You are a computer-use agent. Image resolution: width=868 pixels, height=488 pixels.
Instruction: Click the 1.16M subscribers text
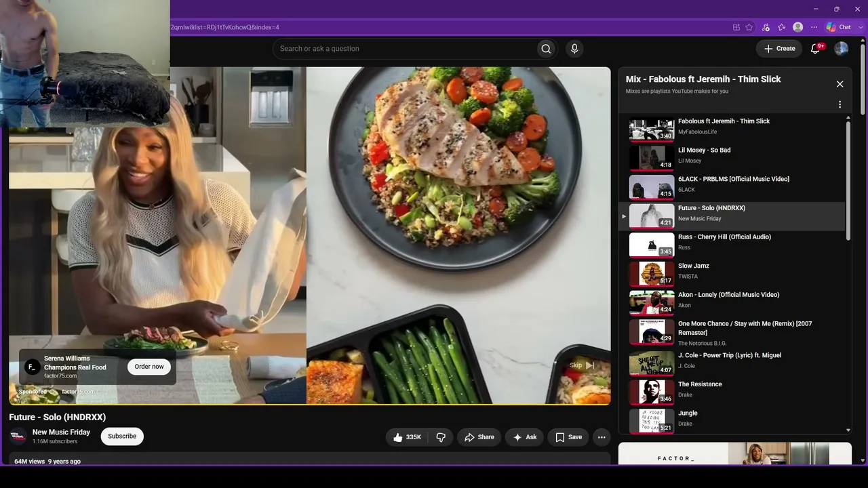tap(55, 442)
